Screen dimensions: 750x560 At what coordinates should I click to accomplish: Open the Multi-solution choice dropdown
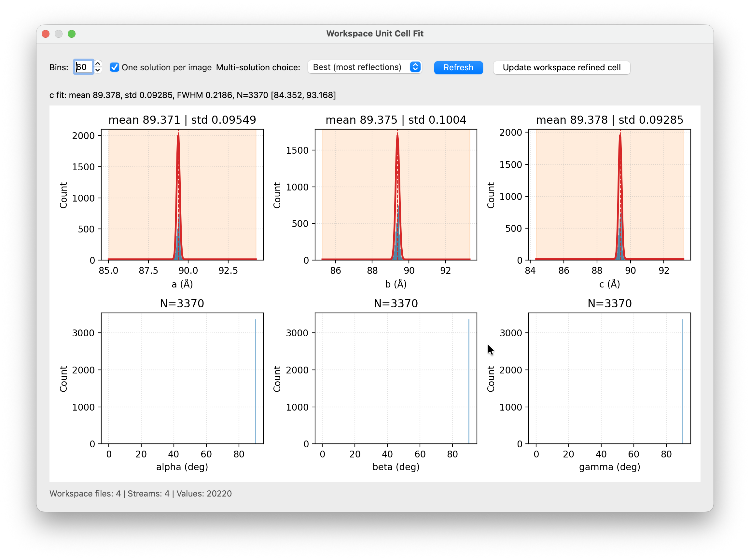click(x=365, y=67)
